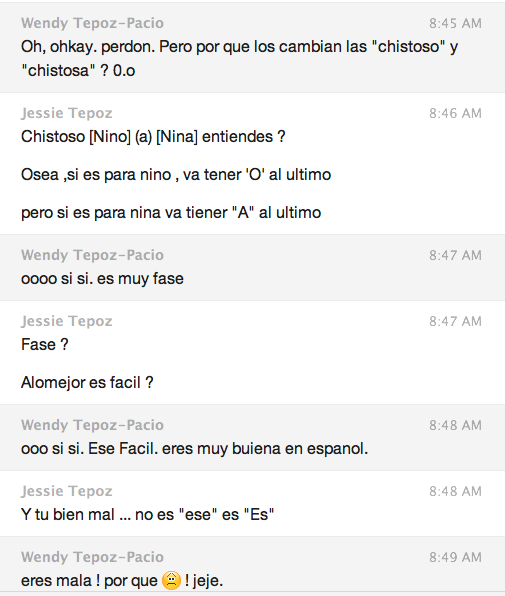Click message 'Y tu bien mal ...'
Image resolution: width=505 pixels, height=596 pixels.
coord(147,515)
